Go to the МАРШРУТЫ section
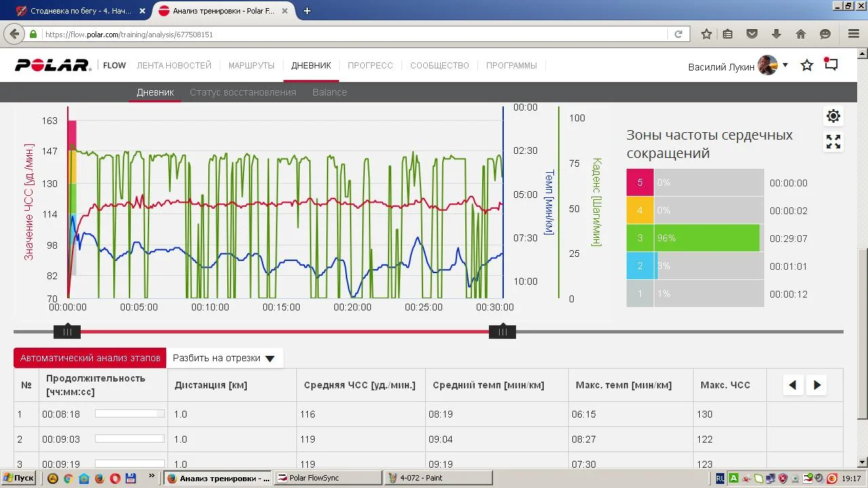Viewport: 868px width, 488px height. pyautogui.click(x=252, y=66)
